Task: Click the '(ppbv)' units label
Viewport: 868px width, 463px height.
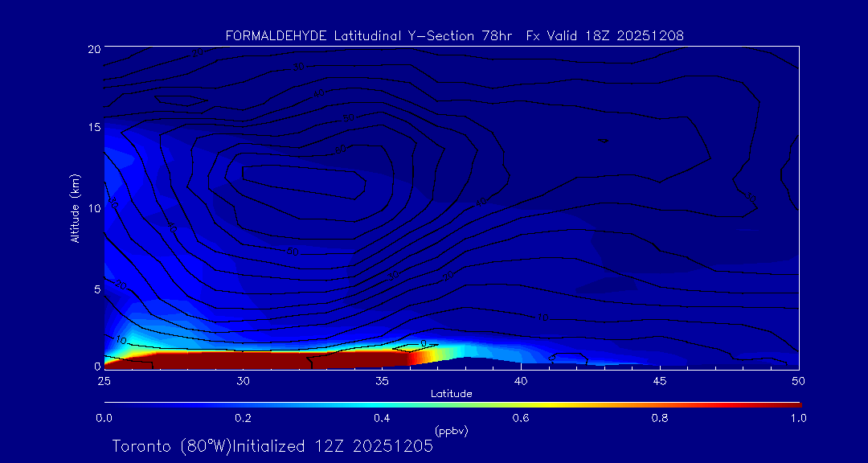Action: 451,431
